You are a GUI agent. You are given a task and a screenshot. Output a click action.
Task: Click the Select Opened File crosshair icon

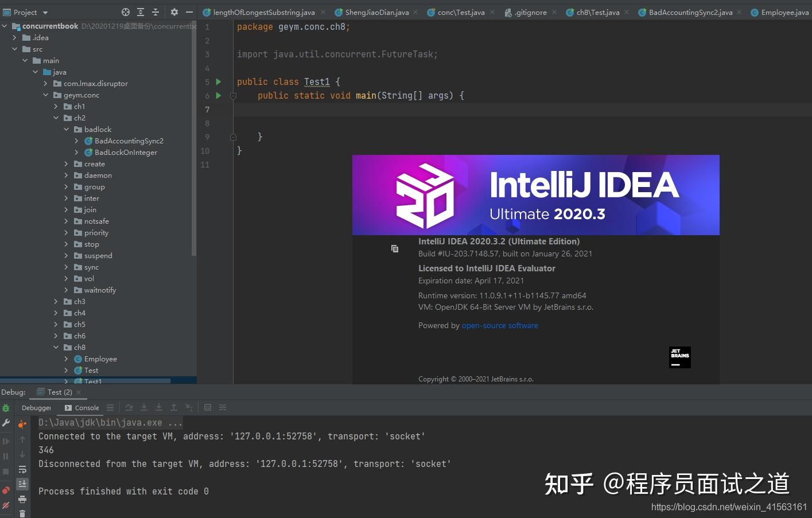click(126, 12)
